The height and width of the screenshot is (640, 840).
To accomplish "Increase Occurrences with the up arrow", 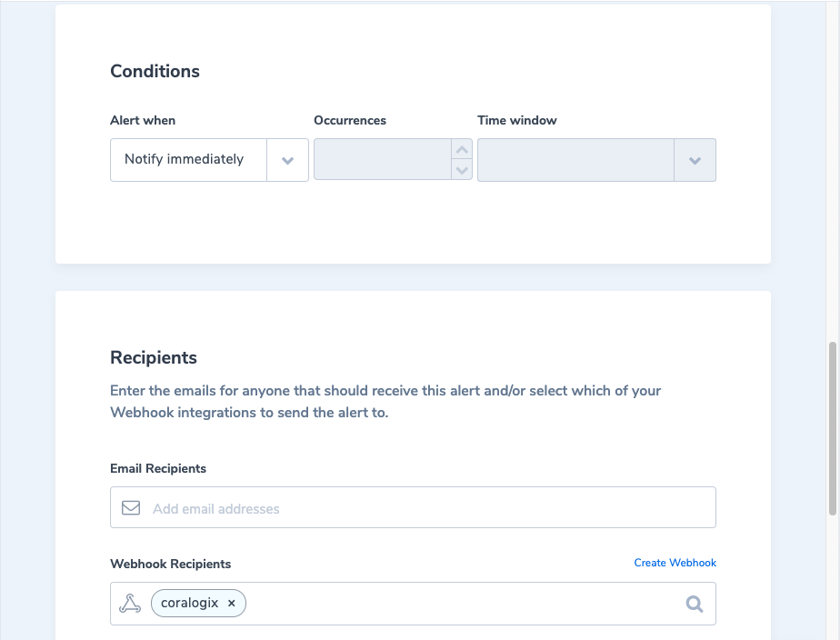I will pos(462,149).
